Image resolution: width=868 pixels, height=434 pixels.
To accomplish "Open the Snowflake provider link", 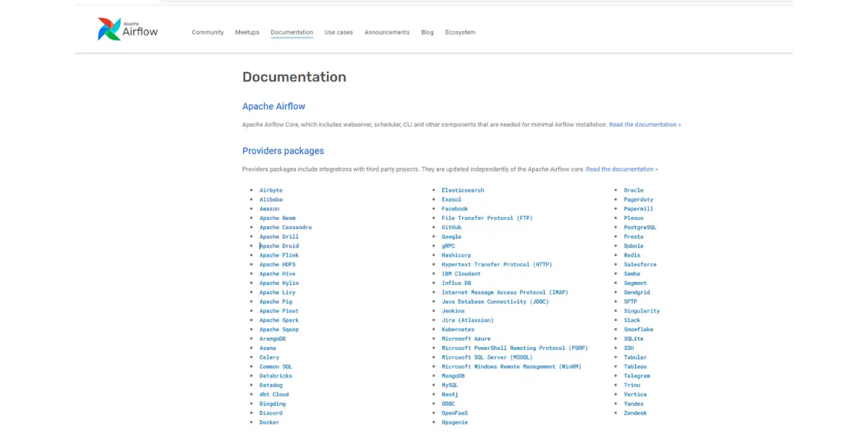I will 639,330.
